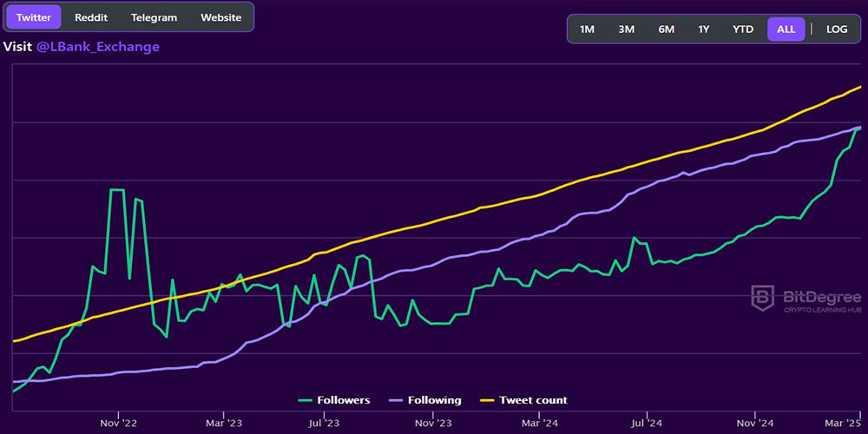
Task: Pick the YTD range option
Action: pyautogui.click(x=743, y=30)
